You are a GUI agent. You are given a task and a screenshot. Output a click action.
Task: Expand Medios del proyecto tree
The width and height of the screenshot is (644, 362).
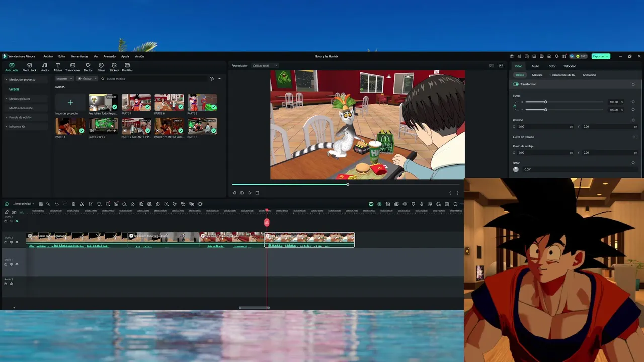6,80
